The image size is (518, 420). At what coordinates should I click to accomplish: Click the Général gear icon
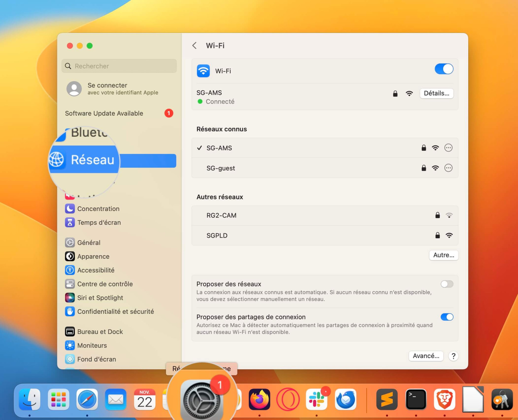pos(70,243)
